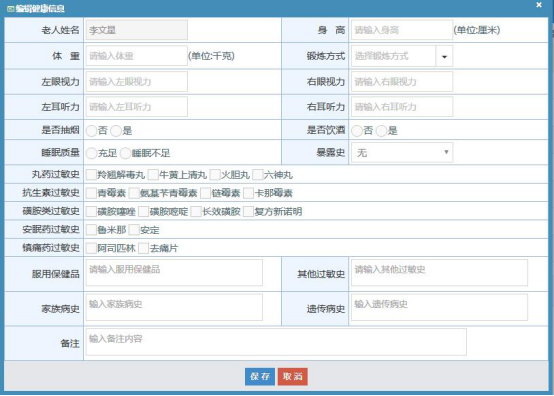Select 充足 for 睡眠质量
554x396 pixels.
[x=92, y=153]
